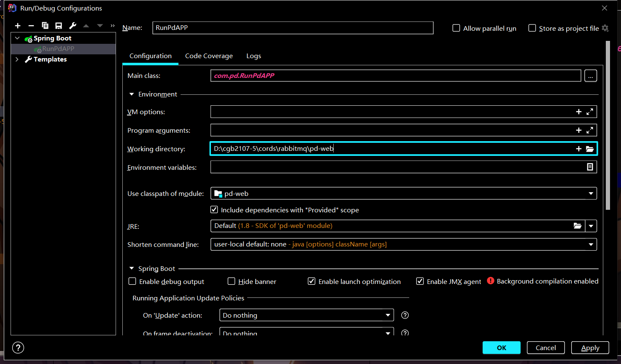The image size is (621, 364).
Task: Select Templates item in tree
Action: 50,59
